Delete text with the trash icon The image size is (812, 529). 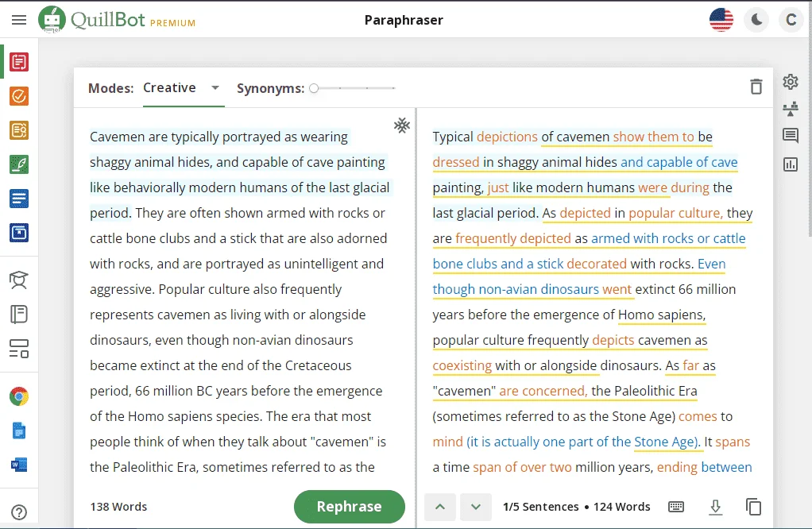click(756, 87)
